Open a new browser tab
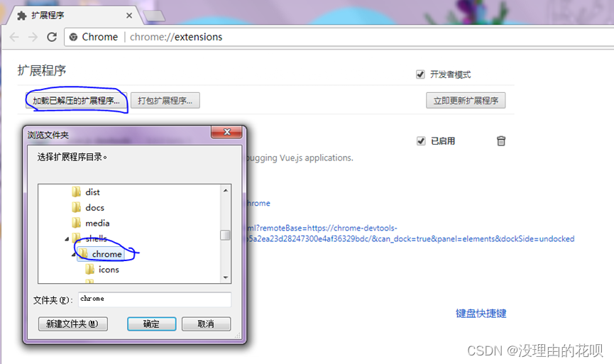614x364 pixels. click(x=154, y=16)
